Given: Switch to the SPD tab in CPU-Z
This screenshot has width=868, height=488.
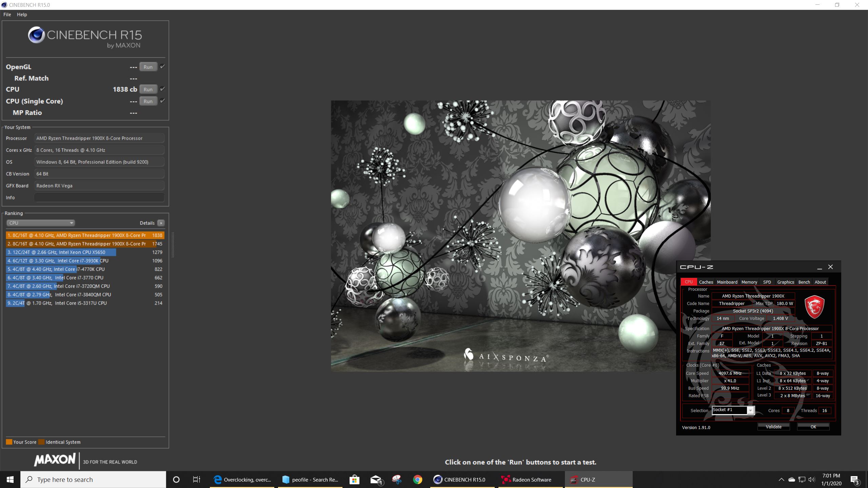Looking at the screenshot, I should [x=767, y=282].
